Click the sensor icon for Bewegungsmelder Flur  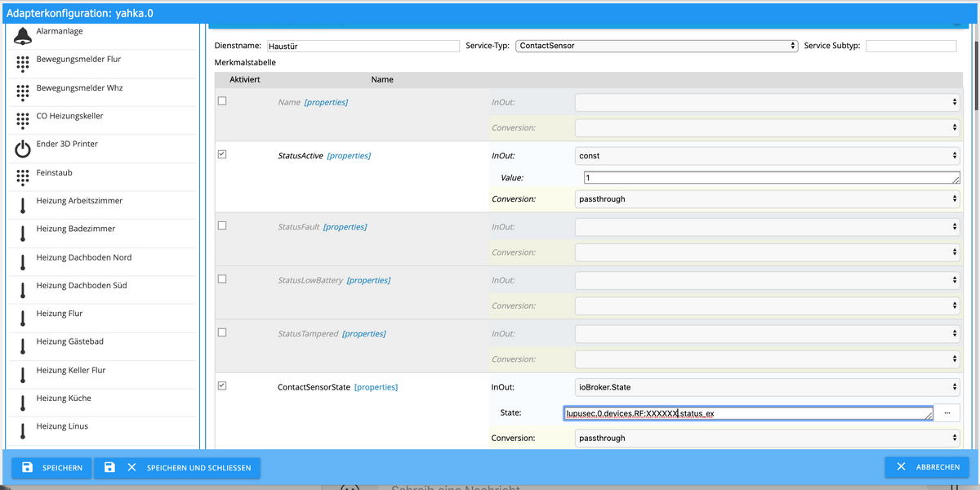pyautogui.click(x=23, y=65)
